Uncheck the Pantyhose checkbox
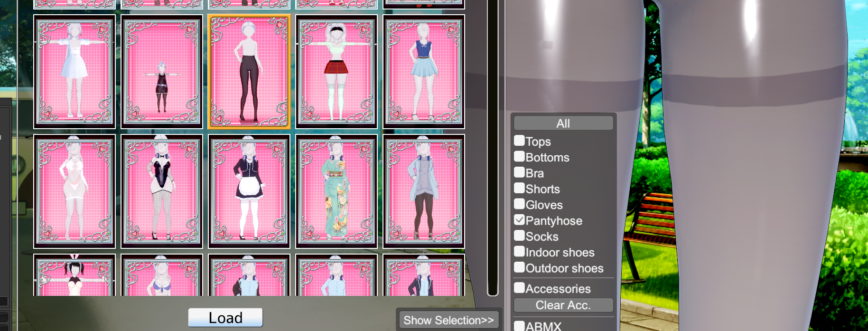Viewport: 868px width, 331px height. pyautogui.click(x=519, y=220)
